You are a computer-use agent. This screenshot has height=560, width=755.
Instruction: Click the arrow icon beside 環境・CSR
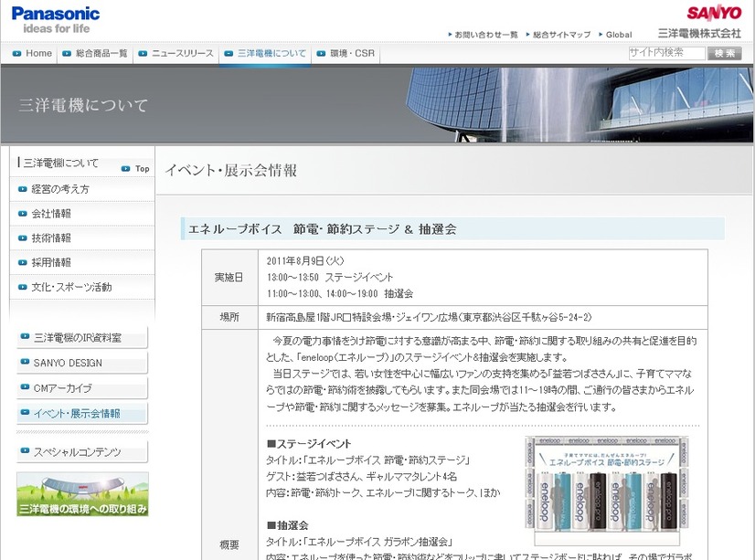(x=321, y=53)
